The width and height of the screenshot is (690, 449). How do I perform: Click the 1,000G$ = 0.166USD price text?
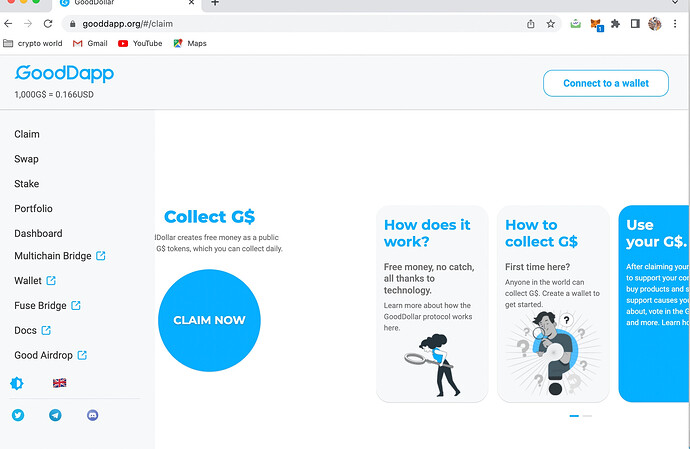pyautogui.click(x=54, y=95)
